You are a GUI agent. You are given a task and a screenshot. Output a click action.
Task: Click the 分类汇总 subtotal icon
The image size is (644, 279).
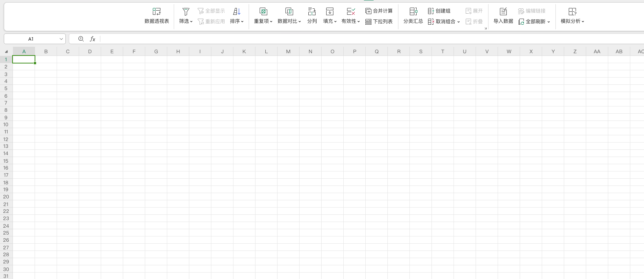point(413,11)
